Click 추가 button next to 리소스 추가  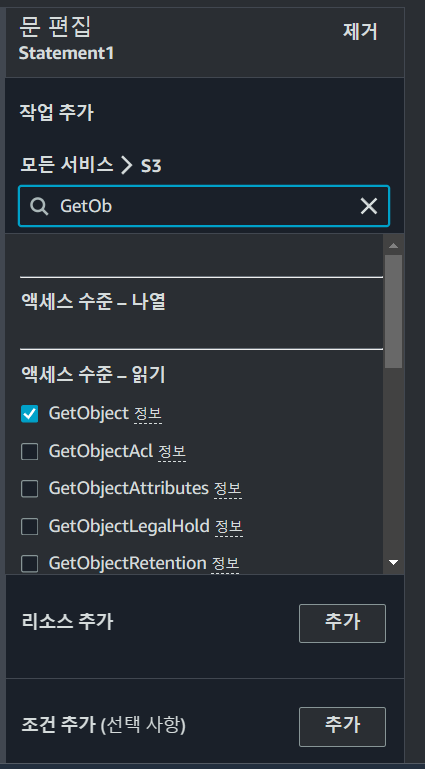342,623
